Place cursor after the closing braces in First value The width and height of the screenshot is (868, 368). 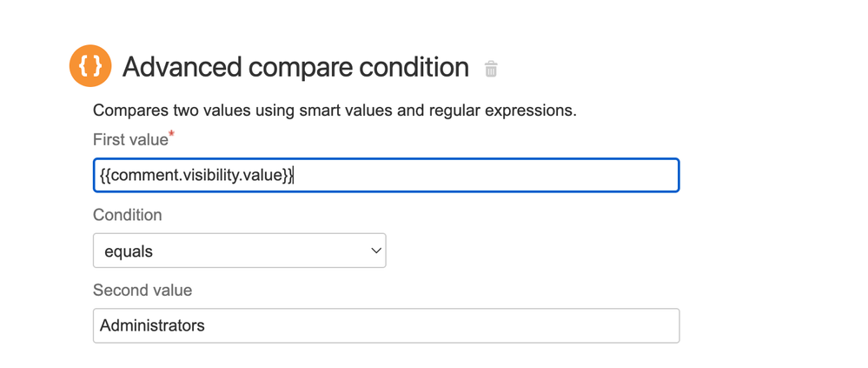point(295,176)
